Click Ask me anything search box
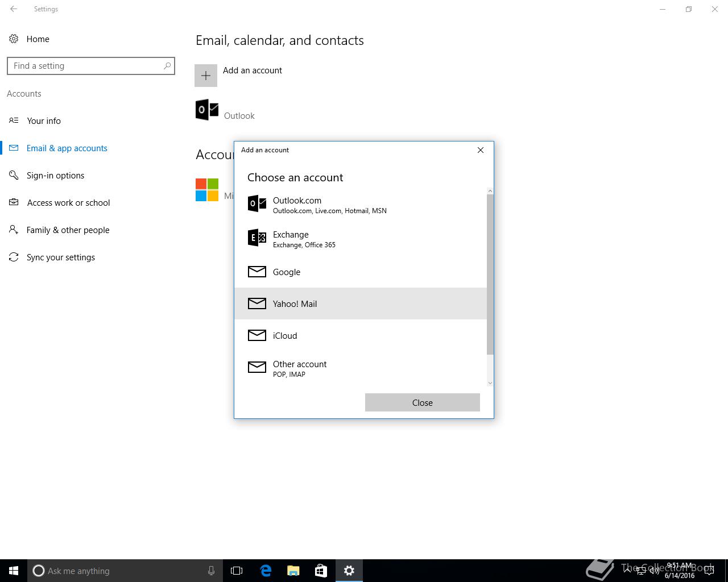 124,571
